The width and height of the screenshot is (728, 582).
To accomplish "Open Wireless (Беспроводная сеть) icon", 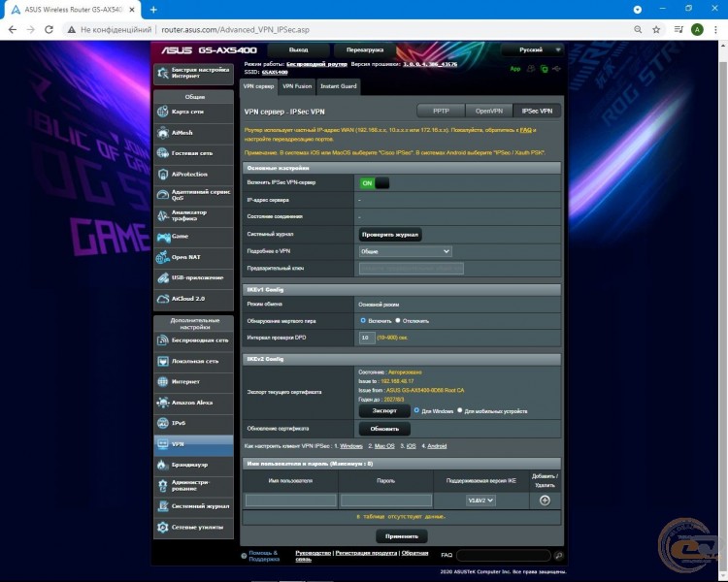I will tap(162, 340).
